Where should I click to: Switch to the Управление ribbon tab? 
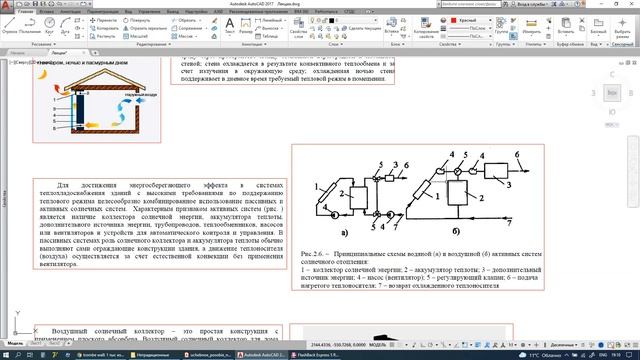click(x=149, y=11)
